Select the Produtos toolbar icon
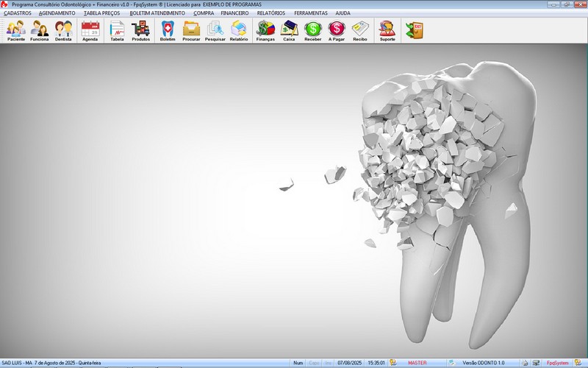The width and height of the screenshot is (588, 368). click(140, 29)
